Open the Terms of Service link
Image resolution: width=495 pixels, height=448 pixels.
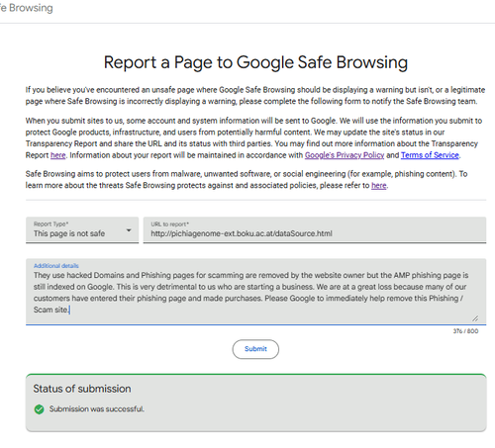430,155
